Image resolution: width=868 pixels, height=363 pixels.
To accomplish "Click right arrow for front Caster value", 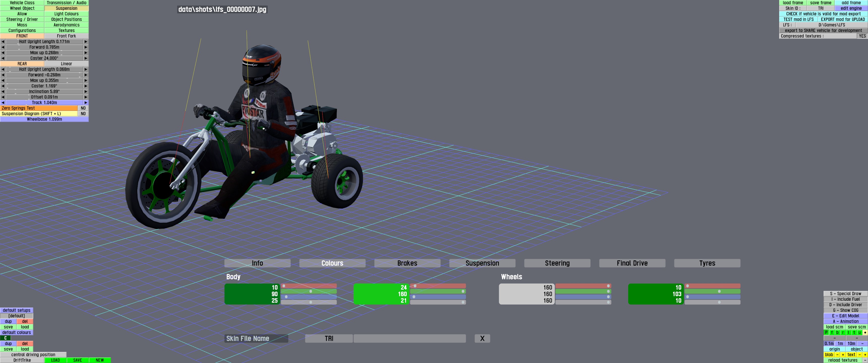I will pyautogui.click(x=86, y=58).
